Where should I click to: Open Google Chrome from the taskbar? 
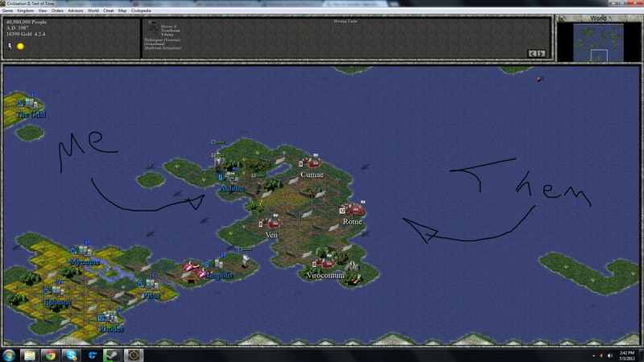(x=51, y=355)
